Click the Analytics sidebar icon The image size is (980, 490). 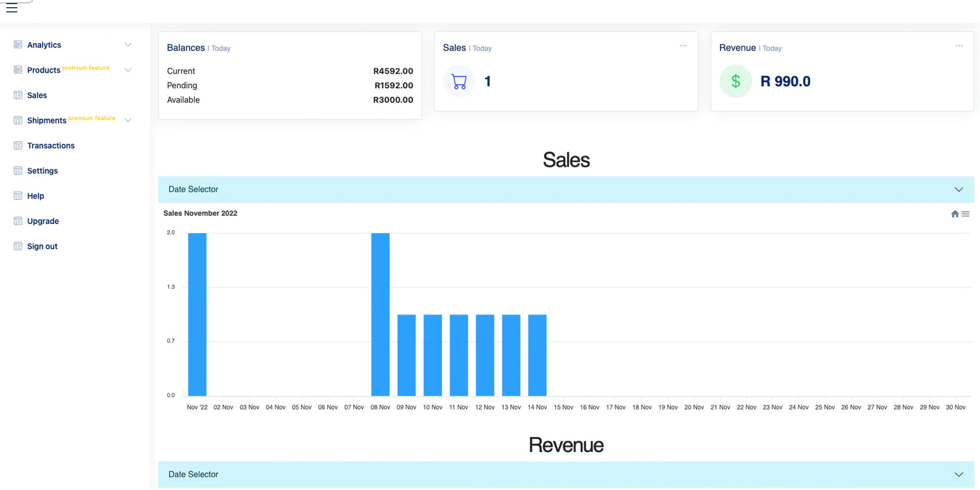pyautogui.click(x=18, y=44)
